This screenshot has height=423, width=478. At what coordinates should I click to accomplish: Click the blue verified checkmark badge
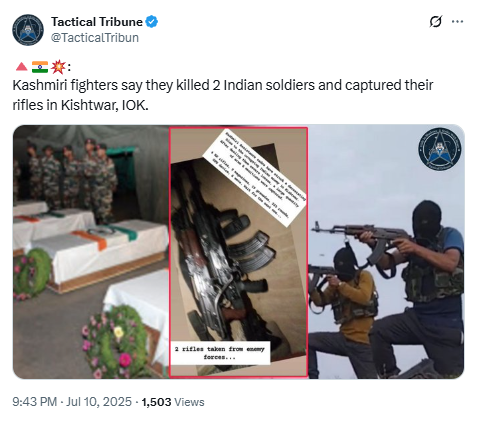(x=152, y=22)
